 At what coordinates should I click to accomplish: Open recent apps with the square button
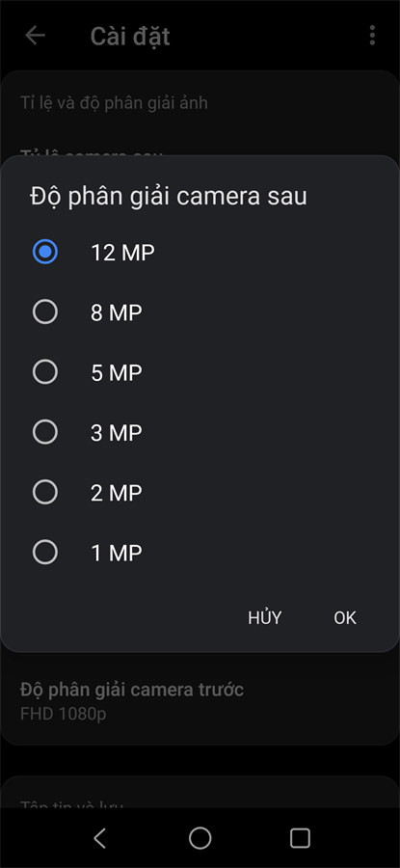[300, 838]
